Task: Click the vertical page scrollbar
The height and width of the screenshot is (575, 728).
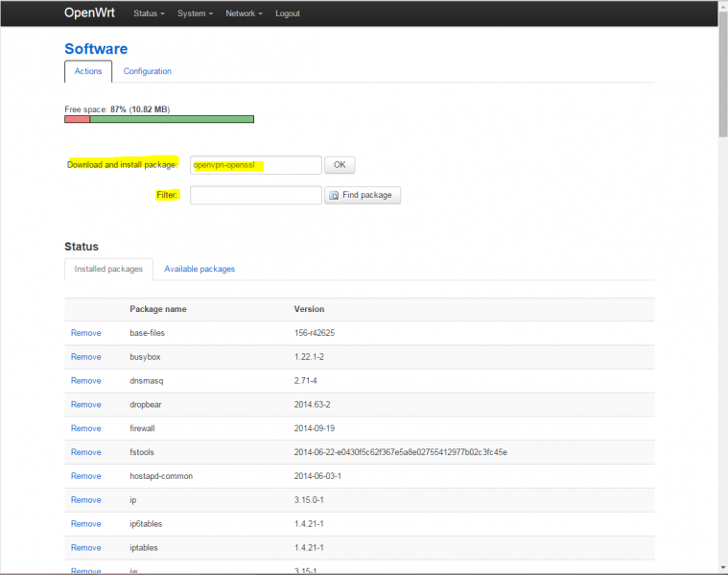Action: tap(721, 288)
